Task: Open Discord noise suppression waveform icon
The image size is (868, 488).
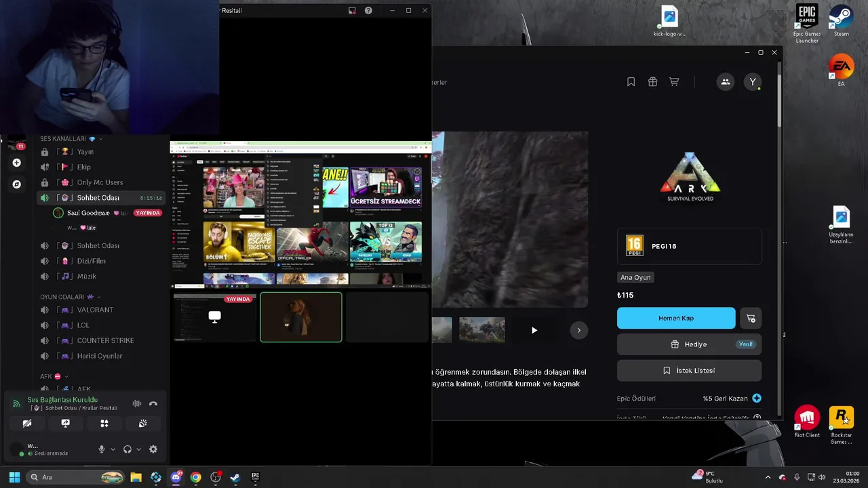Action: click(137, 404)
